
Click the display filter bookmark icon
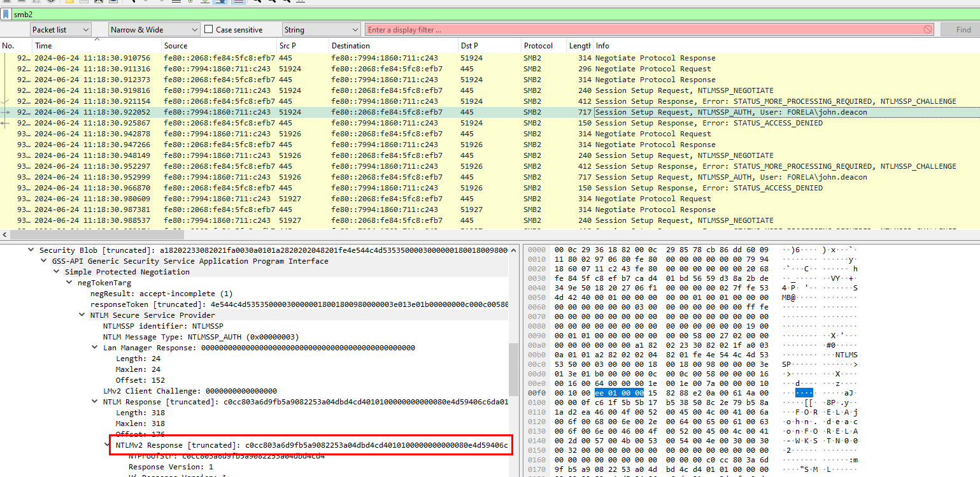click(6, 14)
